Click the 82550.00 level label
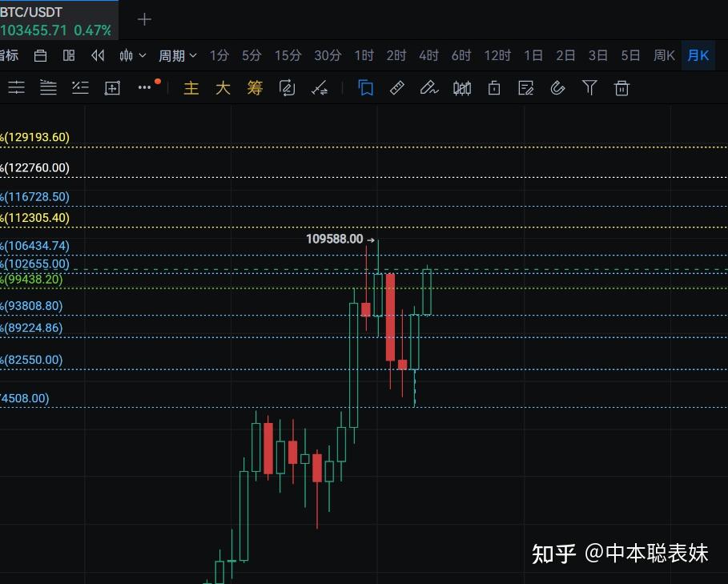 pyautogui.click(x=31, y=360)
